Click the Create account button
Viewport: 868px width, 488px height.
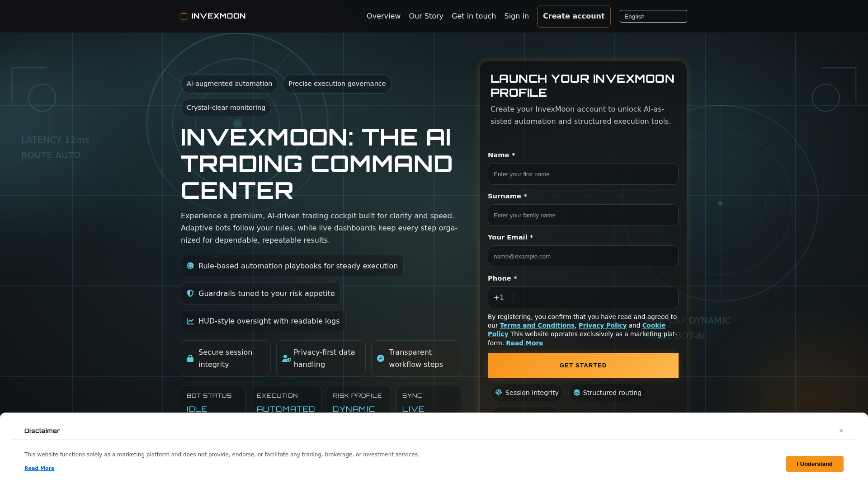click(x=574, y=16)
